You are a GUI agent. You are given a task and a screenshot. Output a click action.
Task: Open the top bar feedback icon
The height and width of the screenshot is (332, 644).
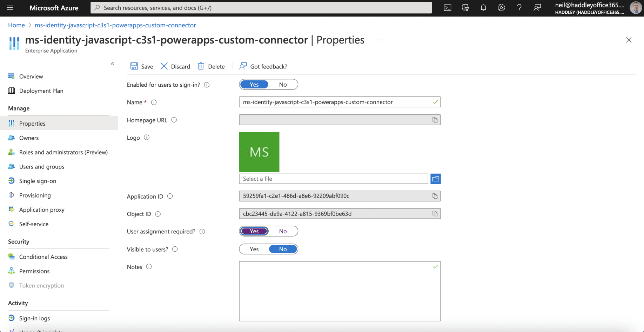coord(537,8)
